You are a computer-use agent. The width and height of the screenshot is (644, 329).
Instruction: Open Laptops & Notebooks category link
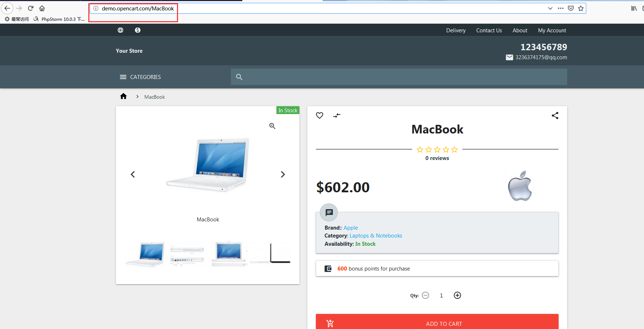[376, 236]
